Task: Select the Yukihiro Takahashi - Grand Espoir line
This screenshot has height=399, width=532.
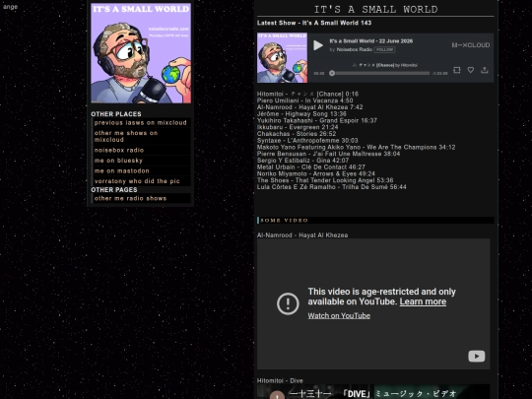Action: [317, 120]
